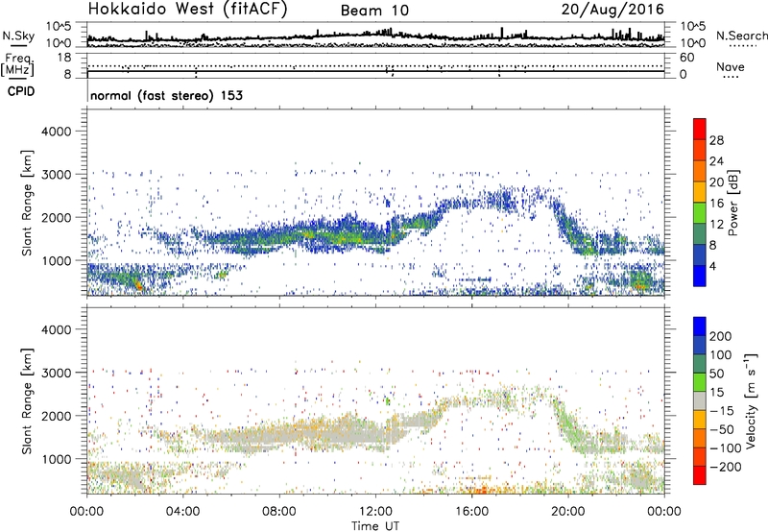This screenshot has height=532, width=768.
Task: Pick the red top segment of Power color bar
Action: click(700, 129)
